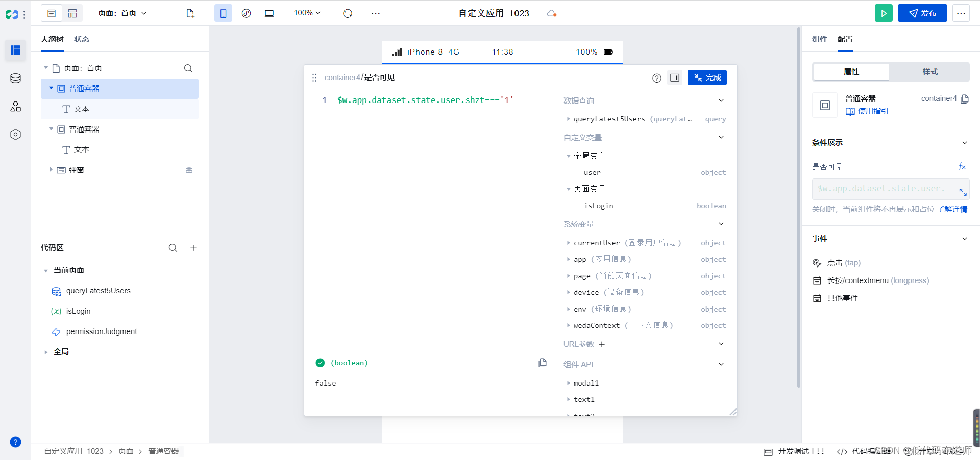Open the rightmost ellipsis menu button
The height and width of the screenshot is (460, 980).
[x=961, y=13]
